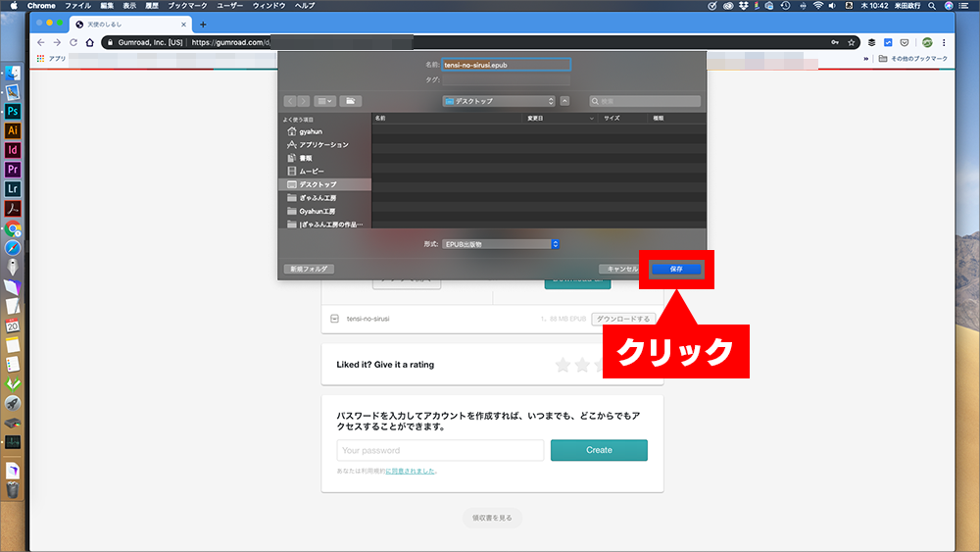Open Photoshop from the Dock
The height and width of the screenshot is (552, 980).
tap(13, 111)
